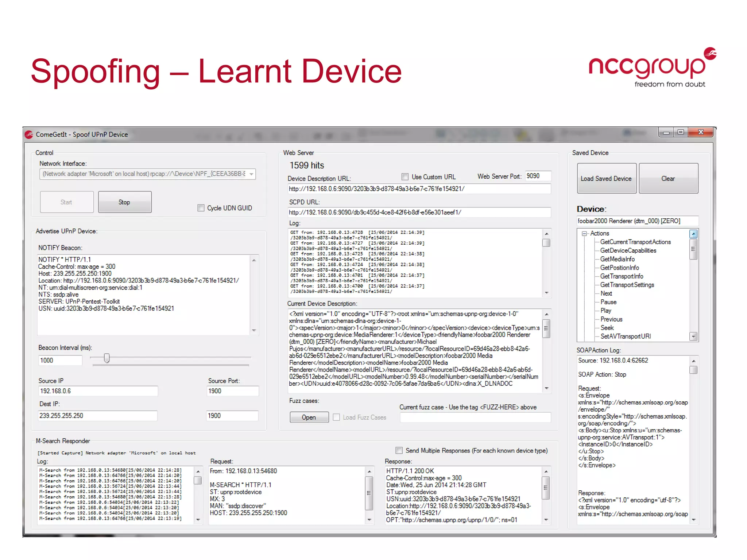Select SetAVTransportURI action

(x=626, y=337)
